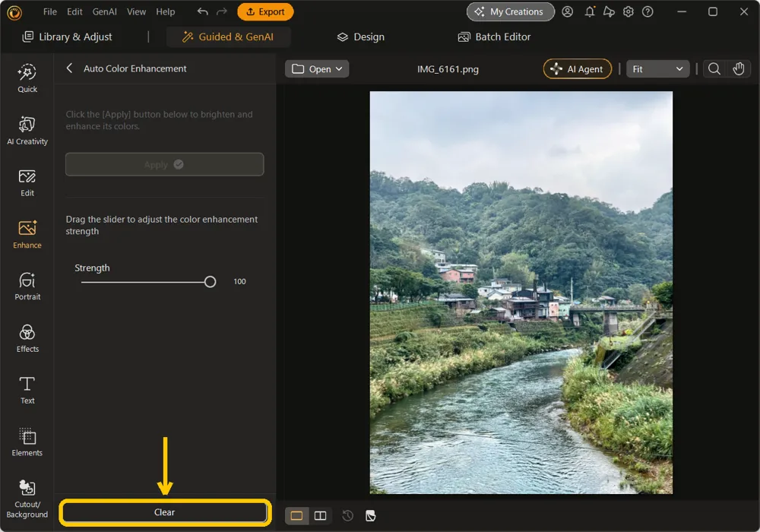Open the Portrait tools
This screenshot has width=760, height=532.
tap(27, 287)
